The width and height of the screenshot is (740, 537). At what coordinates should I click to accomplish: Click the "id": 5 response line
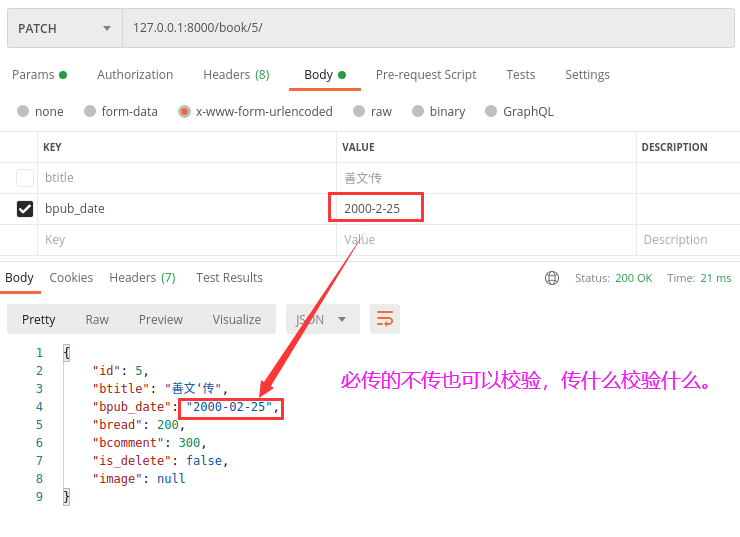pyautogui.click(x=121, y=371)
